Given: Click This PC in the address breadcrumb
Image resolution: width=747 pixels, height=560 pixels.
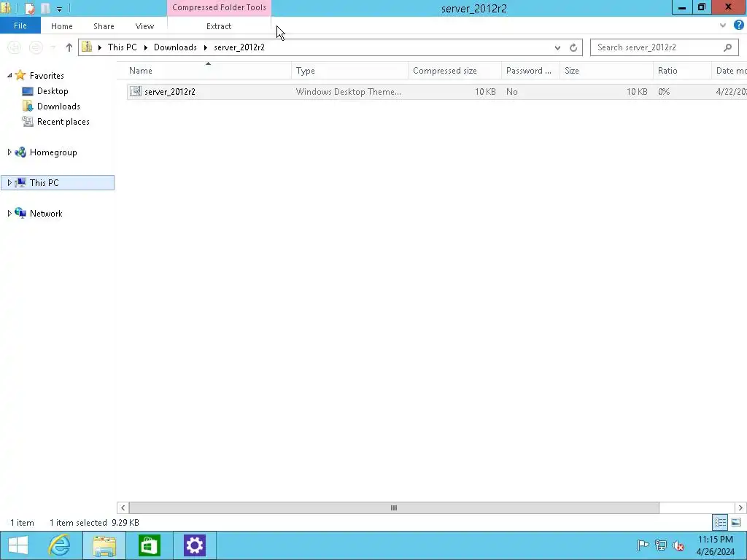Looking at the screenshot, I should pyautogui.click(x=122, y=47).
